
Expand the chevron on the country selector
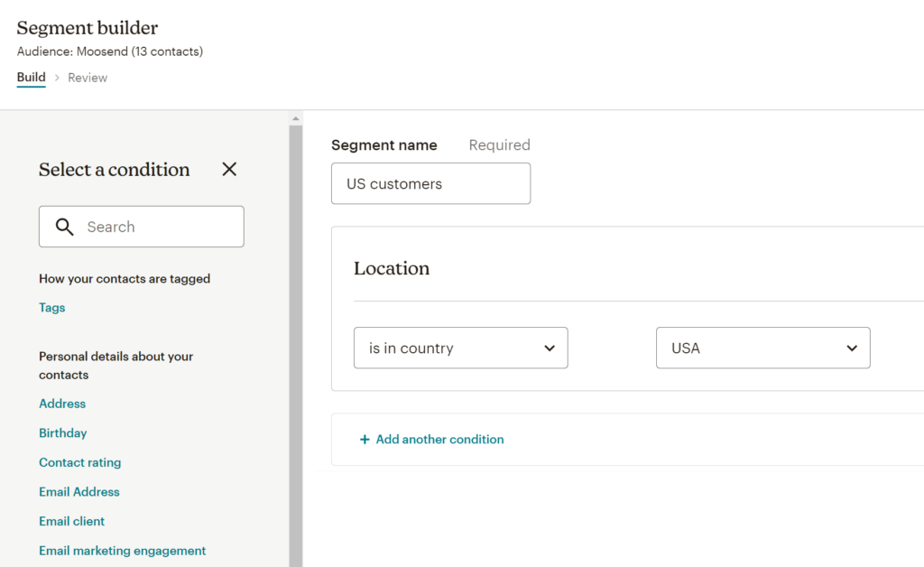point(851,348)
